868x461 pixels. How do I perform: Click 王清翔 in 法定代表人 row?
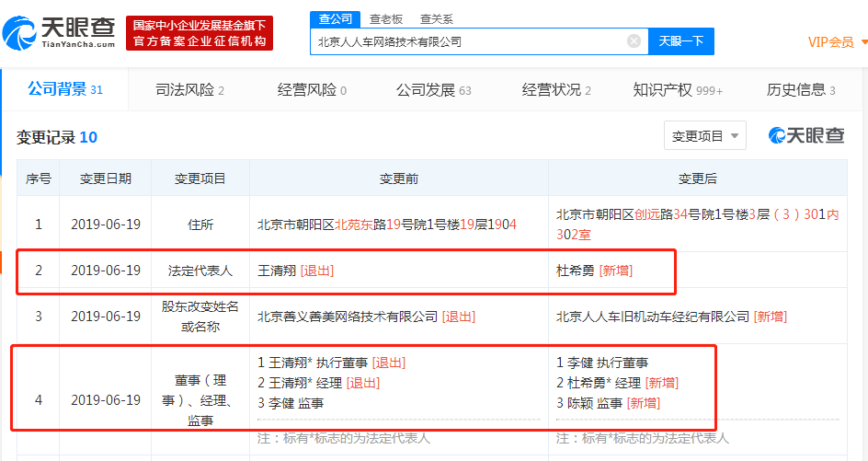pyautogui.click(x=277, y=271)
